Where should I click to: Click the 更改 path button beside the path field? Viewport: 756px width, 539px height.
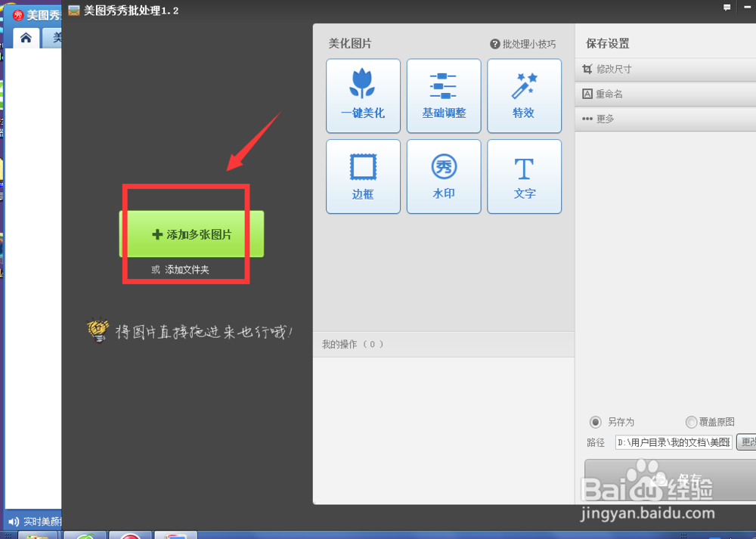click(x=746, y=442)
